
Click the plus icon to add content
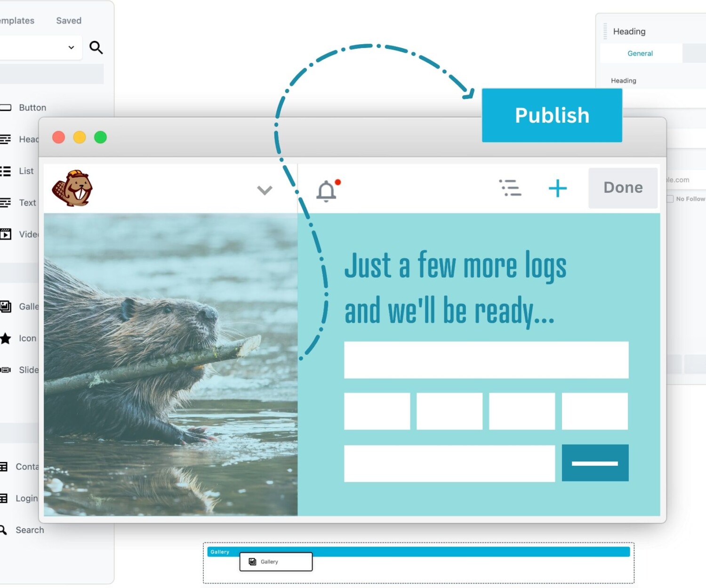point(558,188)
